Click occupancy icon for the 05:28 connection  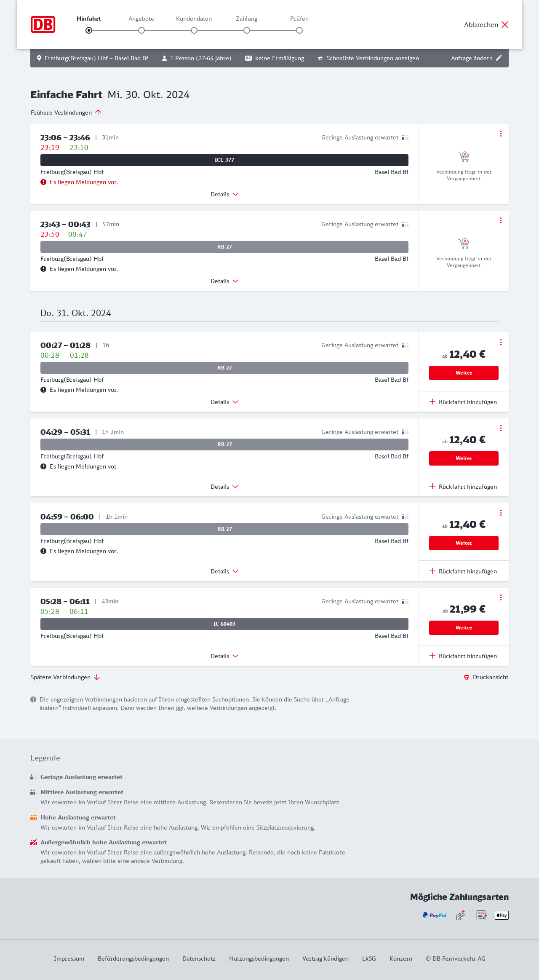click(405, 601)
